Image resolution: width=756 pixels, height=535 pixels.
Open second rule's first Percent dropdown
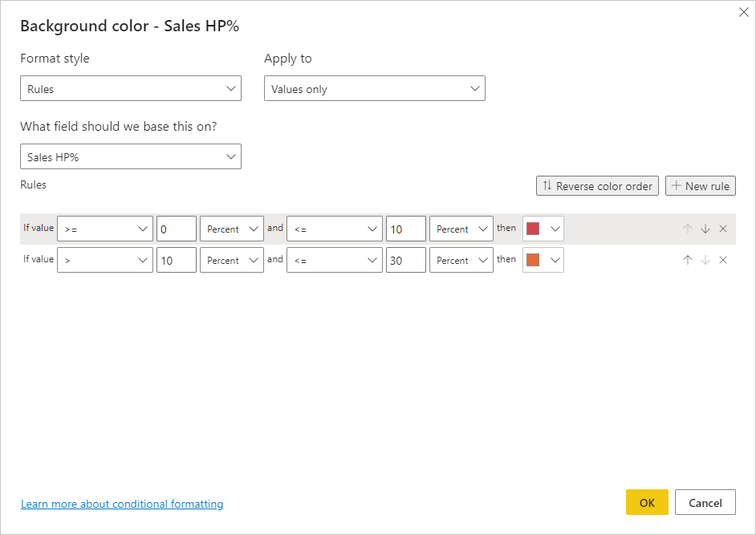pyautogui.click(x=232, y=260)
